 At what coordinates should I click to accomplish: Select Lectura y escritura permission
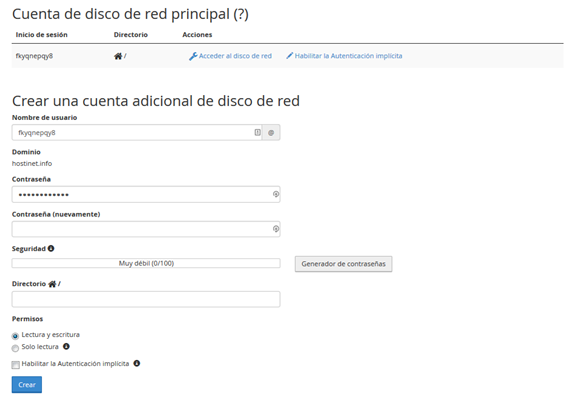click(x=15, y=336)
